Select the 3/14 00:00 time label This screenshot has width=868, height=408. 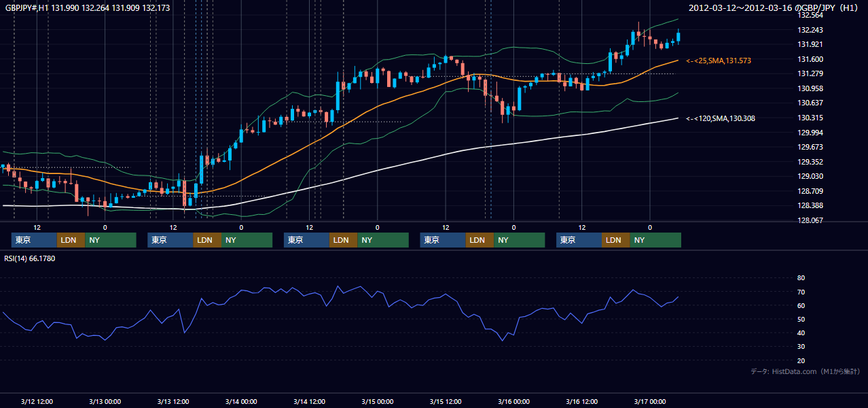pos(241,401)
